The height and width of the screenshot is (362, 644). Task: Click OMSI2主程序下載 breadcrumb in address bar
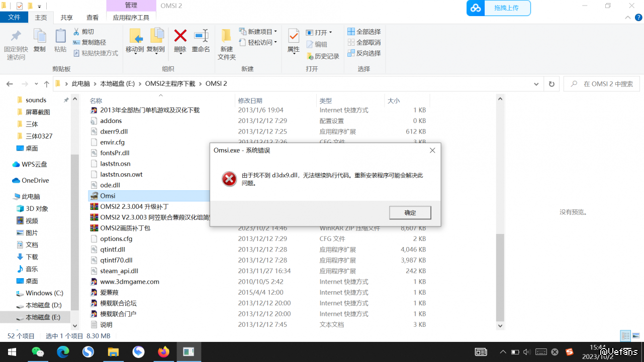click(x=170, y=84)
